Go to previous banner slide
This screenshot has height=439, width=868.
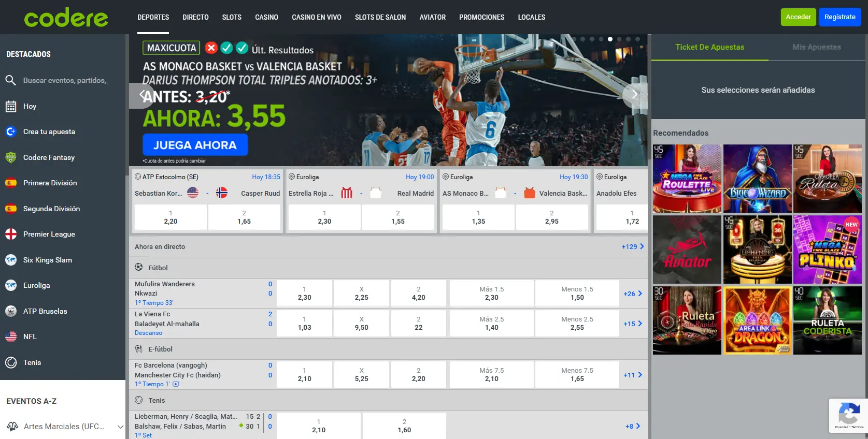tap(141, 95)
